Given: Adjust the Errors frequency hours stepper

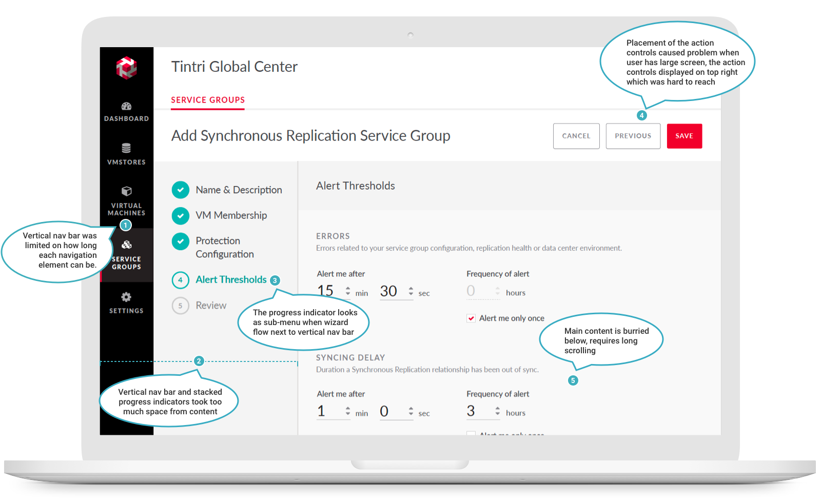Looking at the screenshot, I should 497,291.
